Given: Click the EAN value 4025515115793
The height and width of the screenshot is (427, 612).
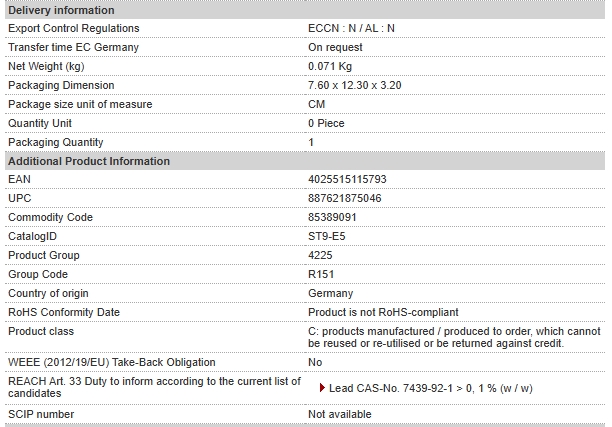Looking at the screenshot, I should [x=347, y=179].
